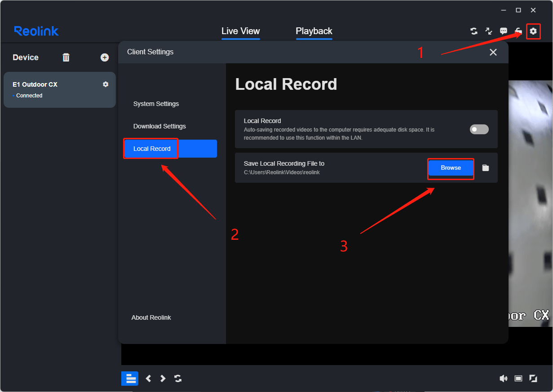Click the recording path C:\Users\Reolink\Videos\reolink
The image size is (553, 392).
(x=282, y=172)
